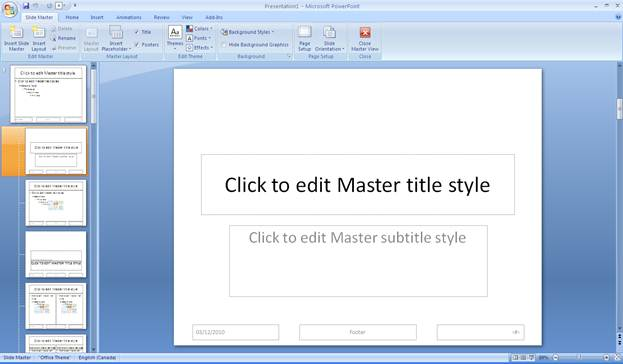Image resolution: width=623 pixels, height=364 pixels.
Task: Click the Master Layout button
Action: click(x=91, y=39)
